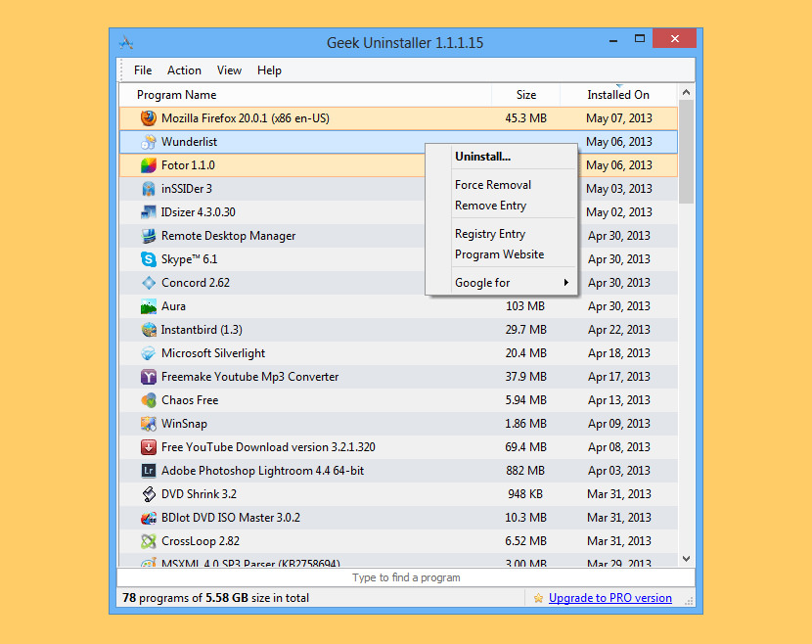Click the WinSnap icon

pyautogui.click(x=149, y=423)
